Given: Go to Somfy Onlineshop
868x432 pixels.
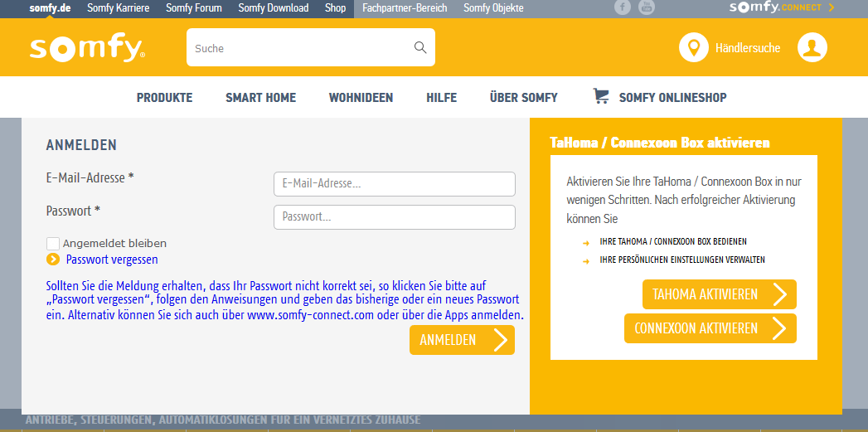Looking at the screenshot, I should 672,98.
